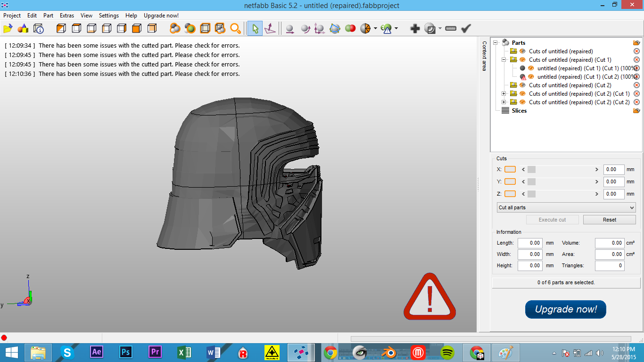The width and height of the screenshot is (644, 362).
Task: Open the Project menu
Action: point(12,16)
